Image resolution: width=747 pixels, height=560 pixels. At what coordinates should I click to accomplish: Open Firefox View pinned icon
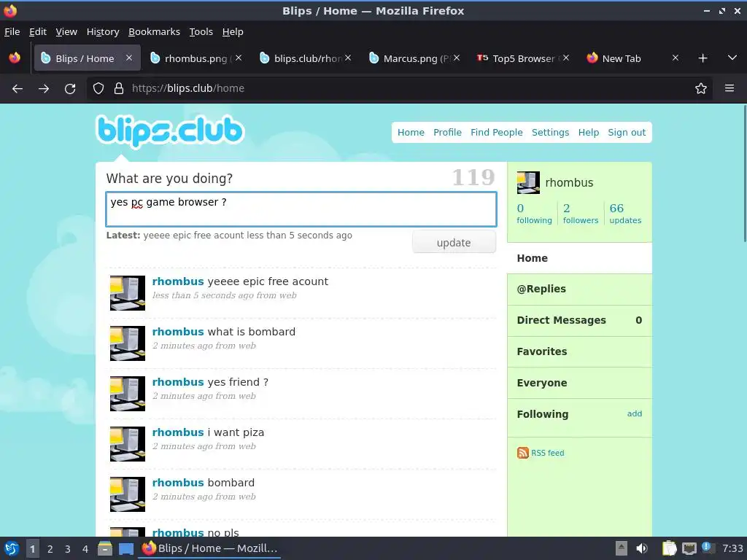(15, 58)
